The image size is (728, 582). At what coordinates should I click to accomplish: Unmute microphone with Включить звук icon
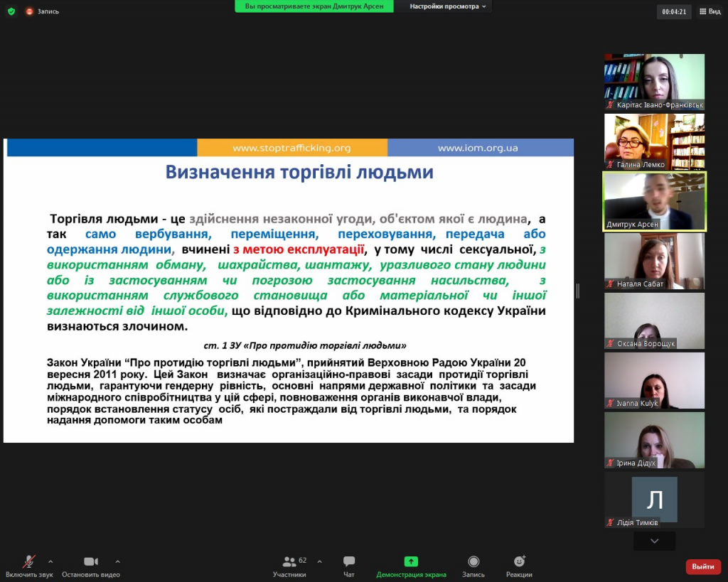[x=28, y=561]
